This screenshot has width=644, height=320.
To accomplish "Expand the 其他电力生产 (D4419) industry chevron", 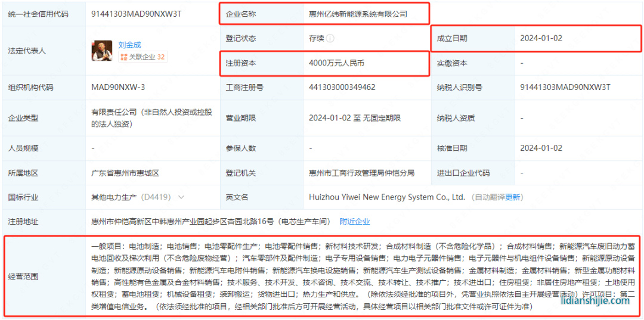I will pyautogui.click(x=181, y=197).
